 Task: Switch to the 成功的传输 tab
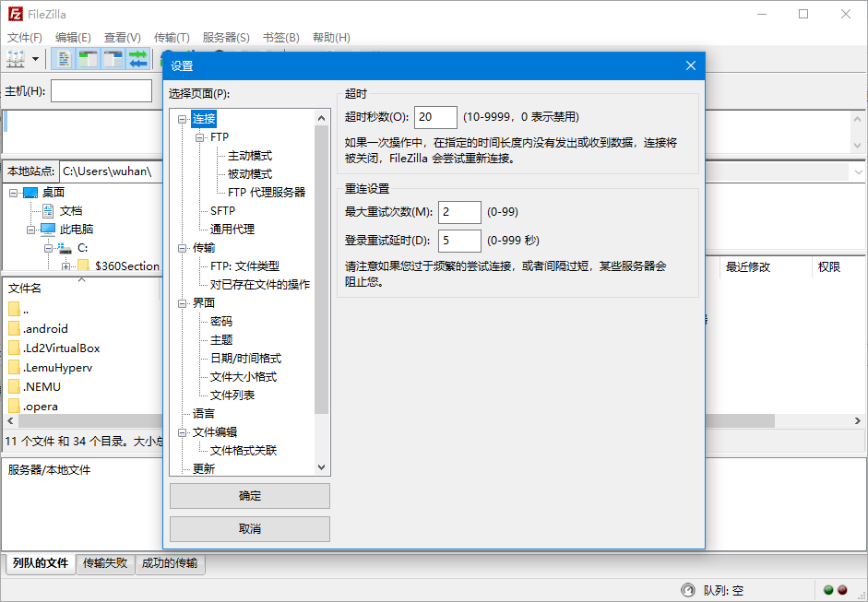[170, 563]
